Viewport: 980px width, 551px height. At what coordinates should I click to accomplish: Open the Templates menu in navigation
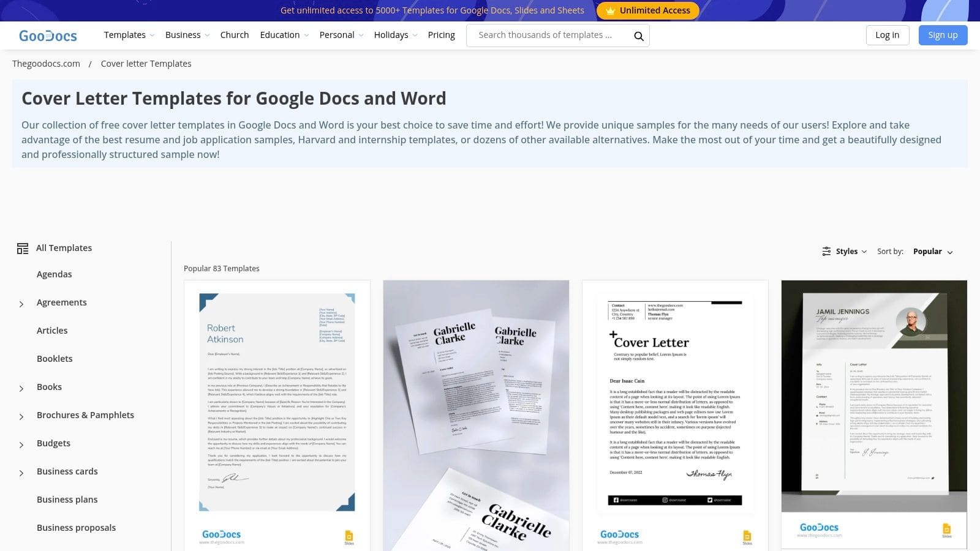click(129, 35)
